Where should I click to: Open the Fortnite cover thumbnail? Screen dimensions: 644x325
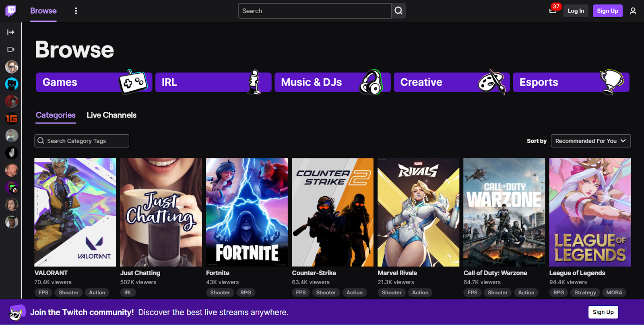pos(247,212)
